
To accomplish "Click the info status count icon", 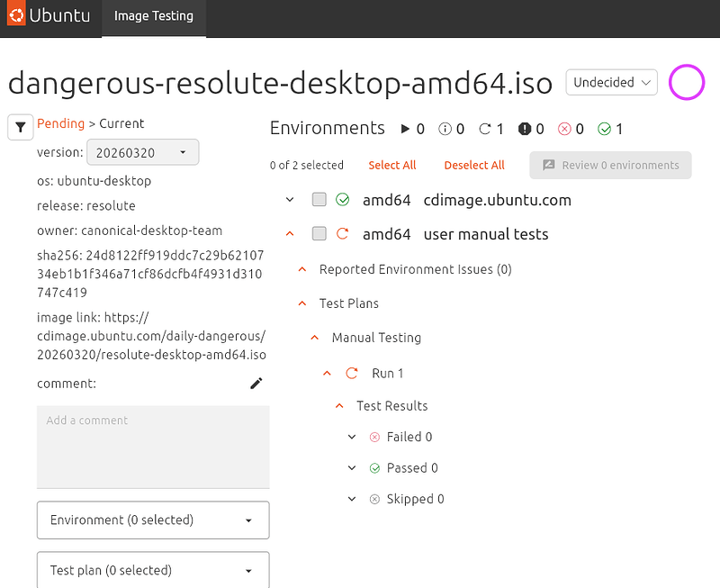I will point(445,129).
